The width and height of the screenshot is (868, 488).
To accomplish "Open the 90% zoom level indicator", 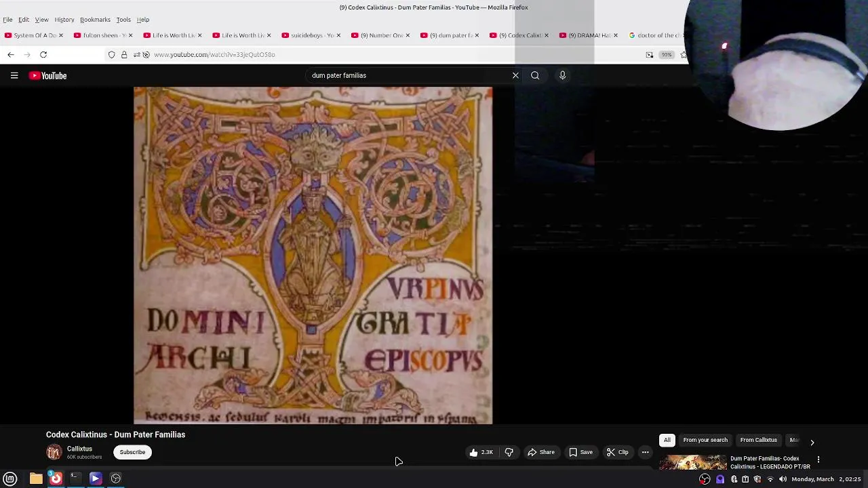I will 667,54.
